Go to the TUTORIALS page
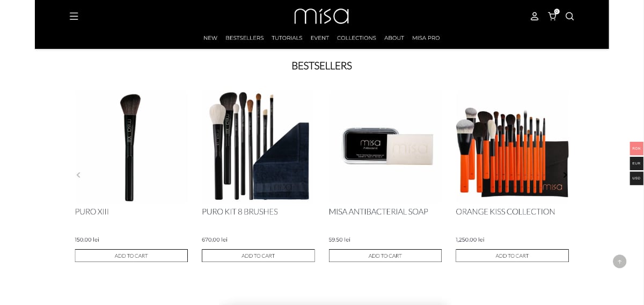The image size is (644, 305). (287, 38)
